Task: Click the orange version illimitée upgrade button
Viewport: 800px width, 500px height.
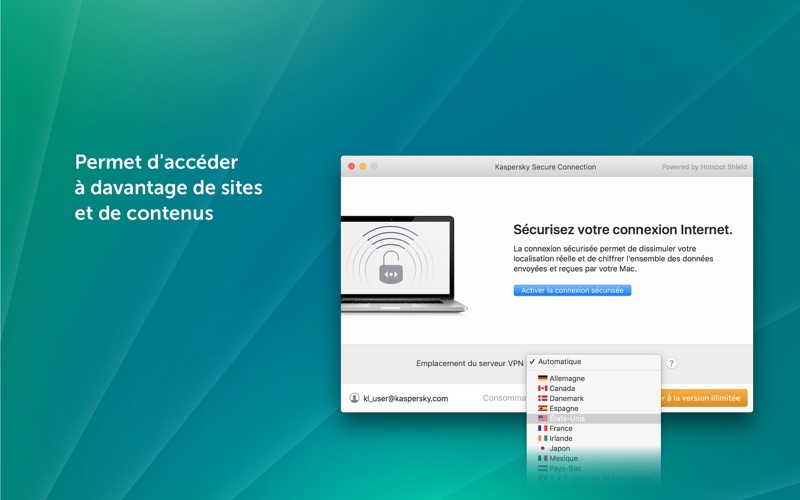Action: [x=704, y=398]
